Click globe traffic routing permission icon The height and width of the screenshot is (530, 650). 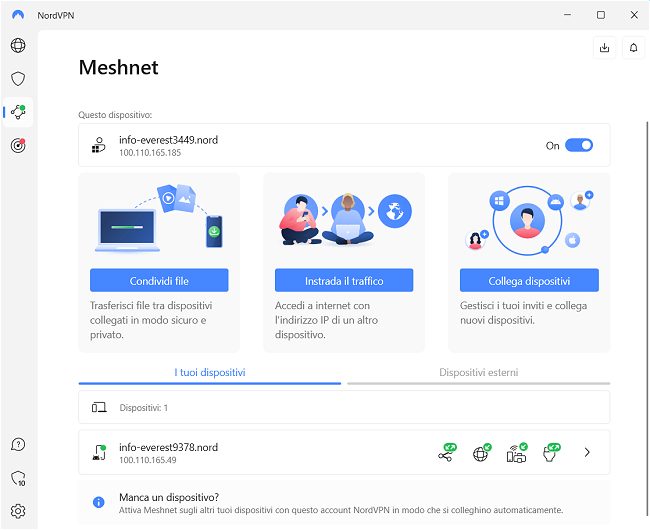[481, 453]
